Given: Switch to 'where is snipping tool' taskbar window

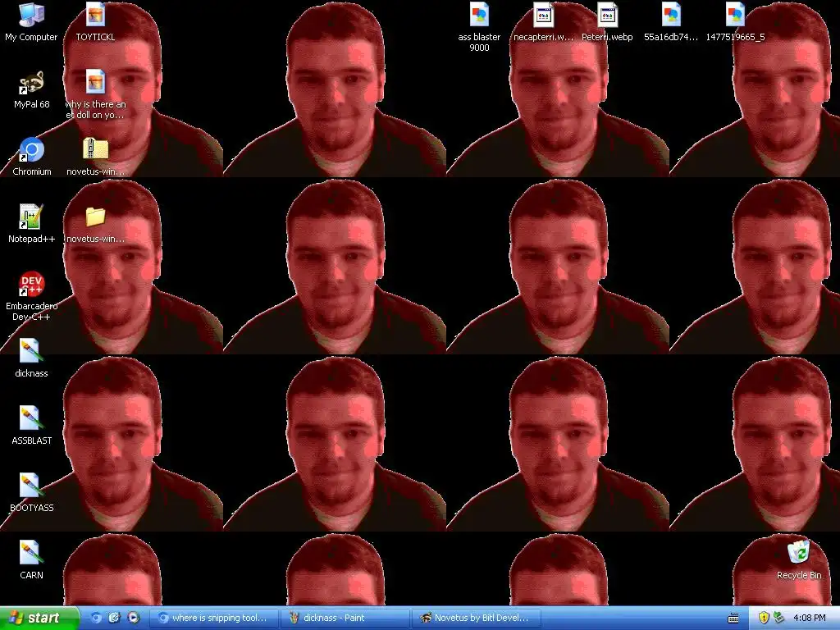Looking at the screenshot, I should click(212, 618).
